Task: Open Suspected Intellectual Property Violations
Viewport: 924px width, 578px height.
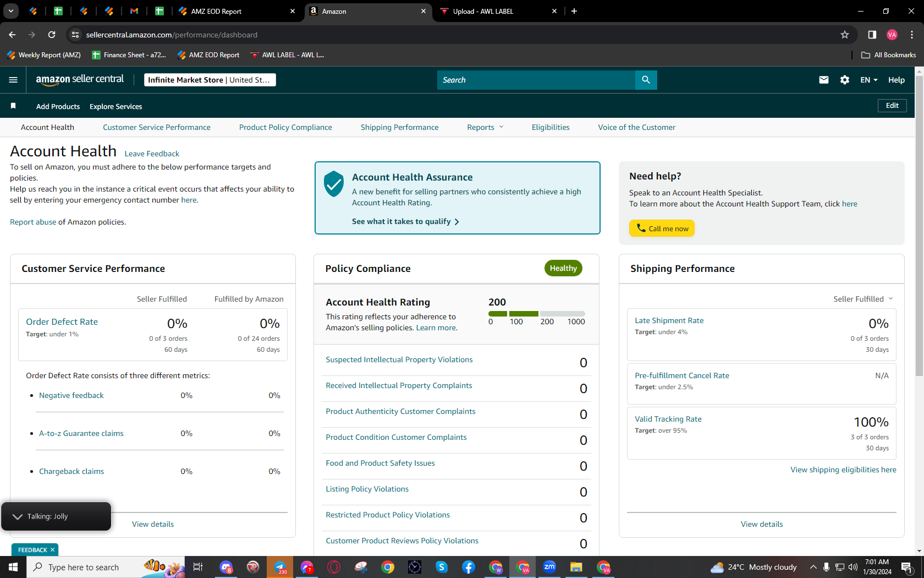Action: (x=399, y=359)
